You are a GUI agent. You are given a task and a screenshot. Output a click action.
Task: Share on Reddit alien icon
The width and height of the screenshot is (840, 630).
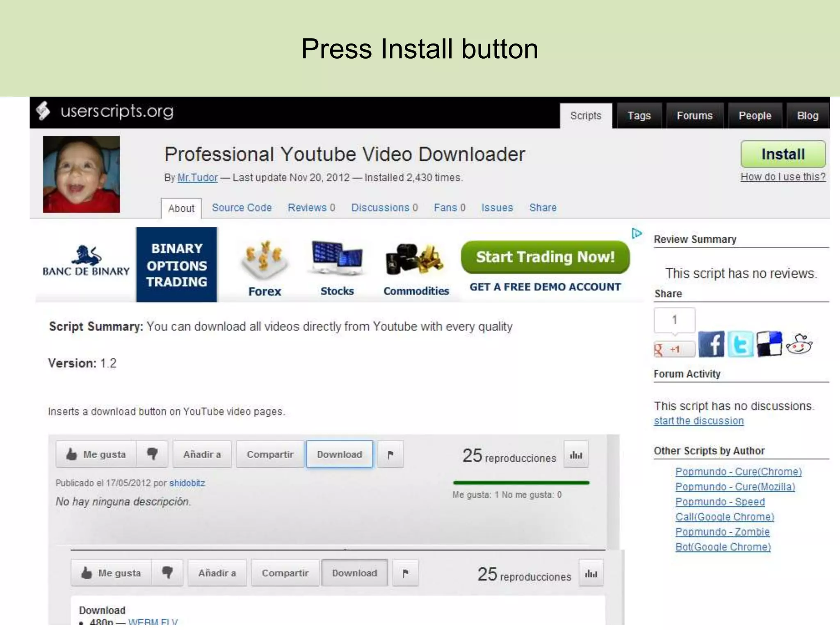(799, 344)
